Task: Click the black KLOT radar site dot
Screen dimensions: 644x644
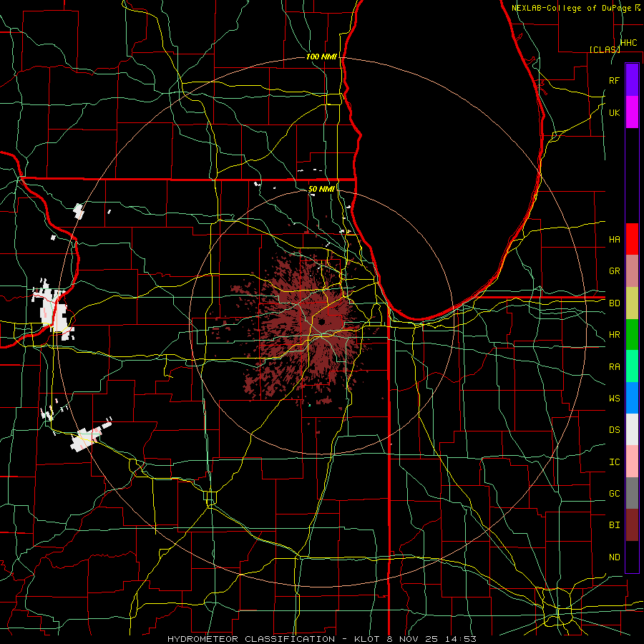Action: [321, 321]
